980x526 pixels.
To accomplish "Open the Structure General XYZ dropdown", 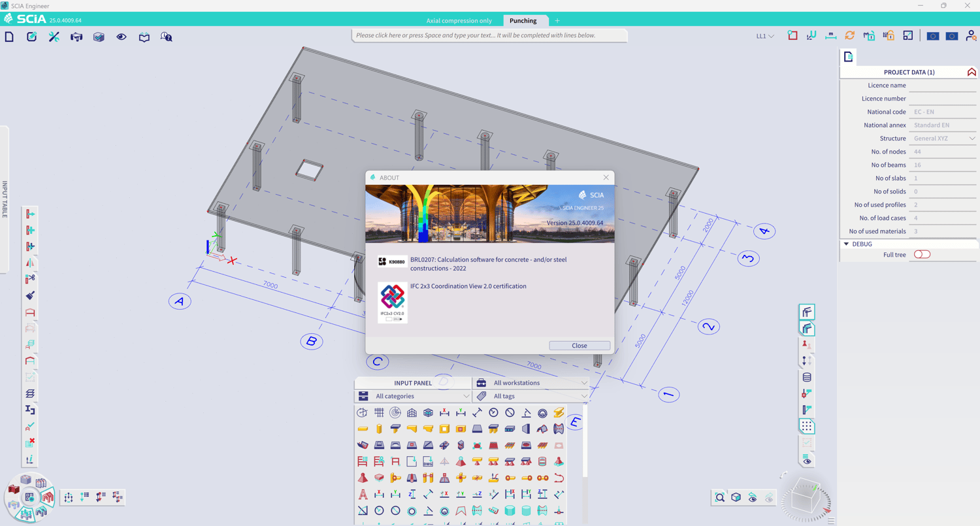I will pyautogui.click(x=943, y=139).
